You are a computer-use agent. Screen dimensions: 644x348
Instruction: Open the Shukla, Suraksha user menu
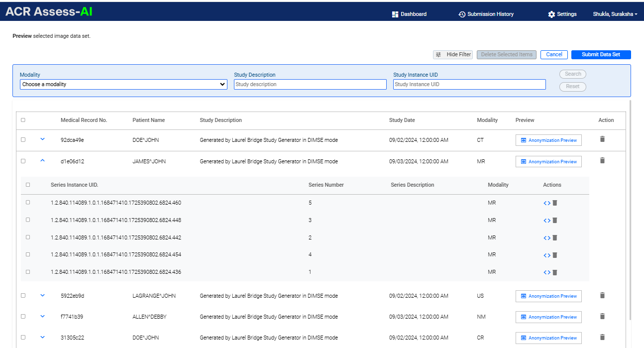coord(615,14)
